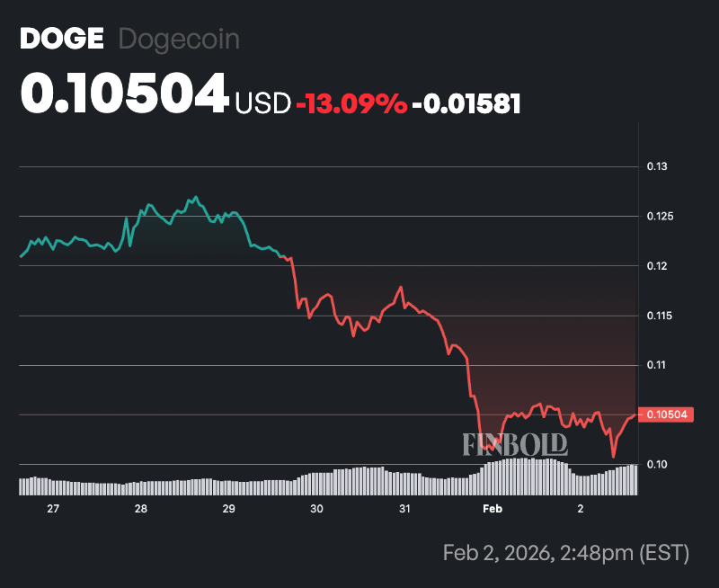Click the 0.12 price axis label
The height and width of the screenshot is (588, 719).
[657, 266]
